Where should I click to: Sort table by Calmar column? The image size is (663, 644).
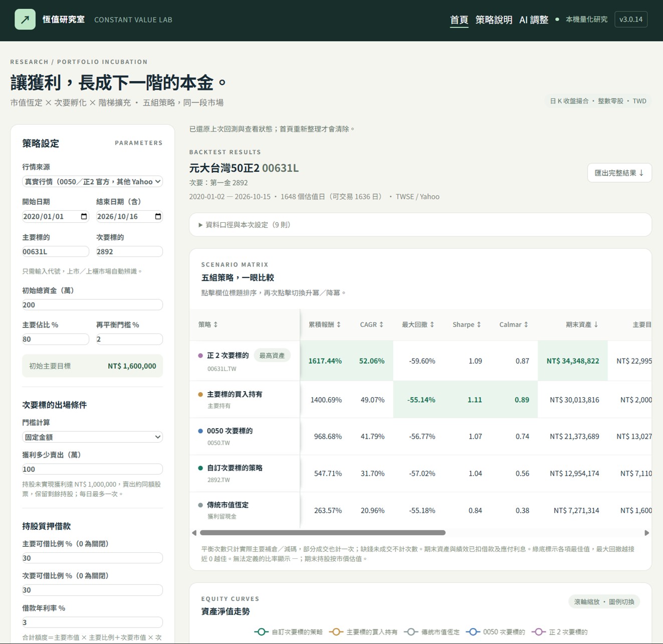coord(514,325)
